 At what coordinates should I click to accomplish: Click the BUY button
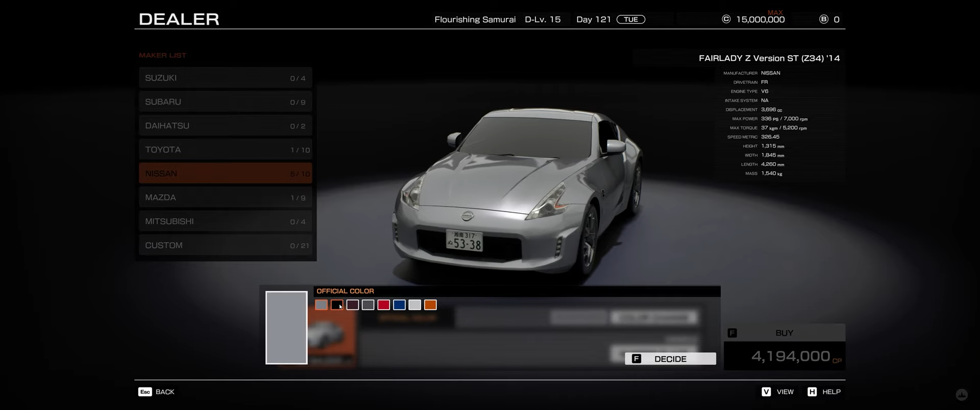pos(785,333)
